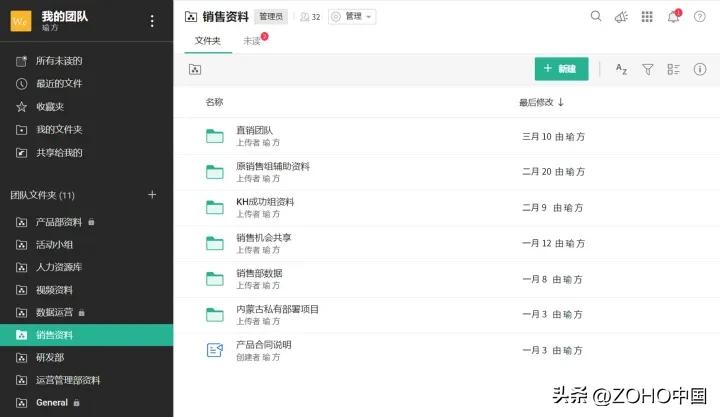
Task: Click the A-Z sort icon
Action: point(621,69)
